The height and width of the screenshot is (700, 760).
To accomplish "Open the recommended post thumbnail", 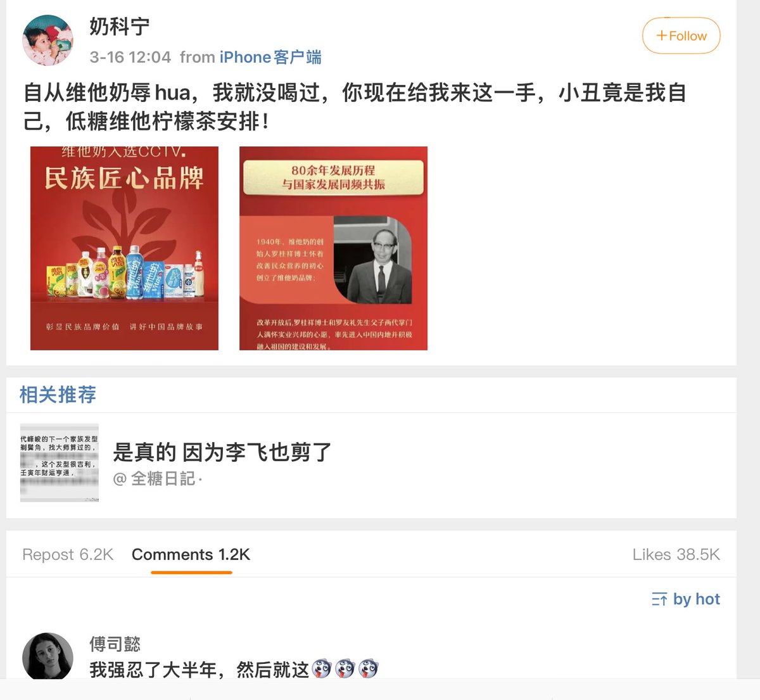I will click(60, 463).
